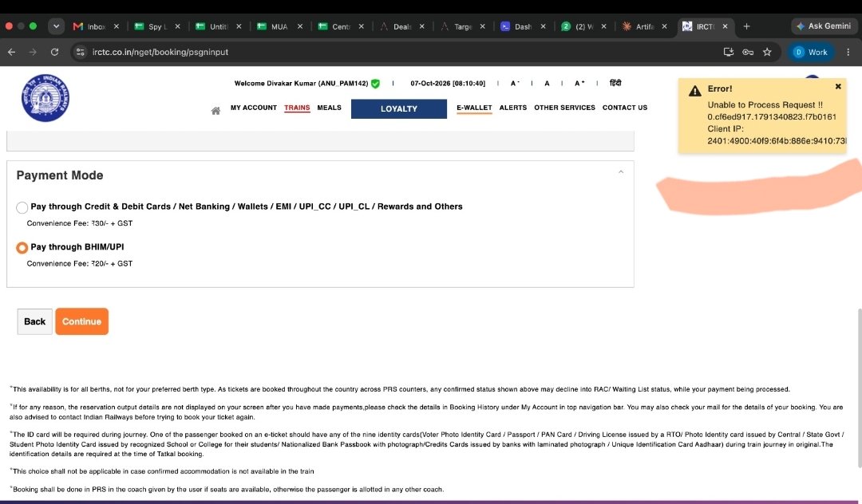Collapse the Payment Mode section
Image resolution: width=862 pixels, height=504 pixels.
(621, 171)
